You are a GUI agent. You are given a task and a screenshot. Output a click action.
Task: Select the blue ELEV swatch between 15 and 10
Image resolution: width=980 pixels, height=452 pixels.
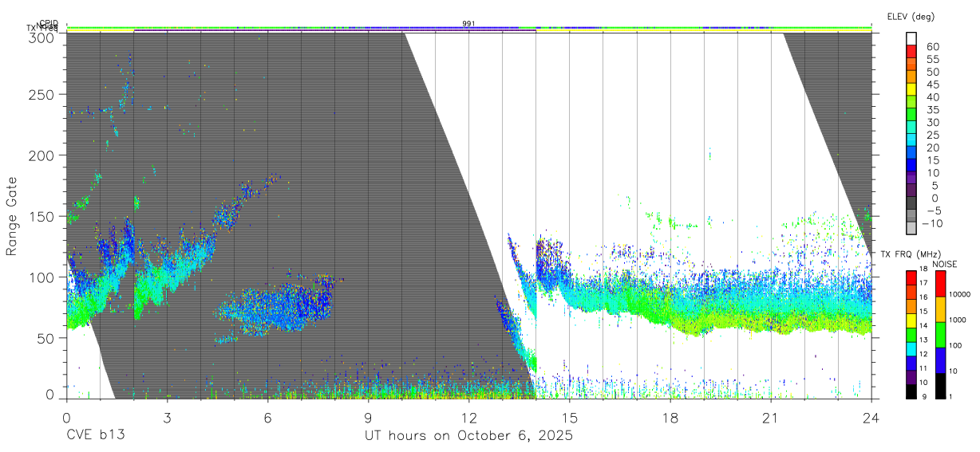(x=912, y=165)
